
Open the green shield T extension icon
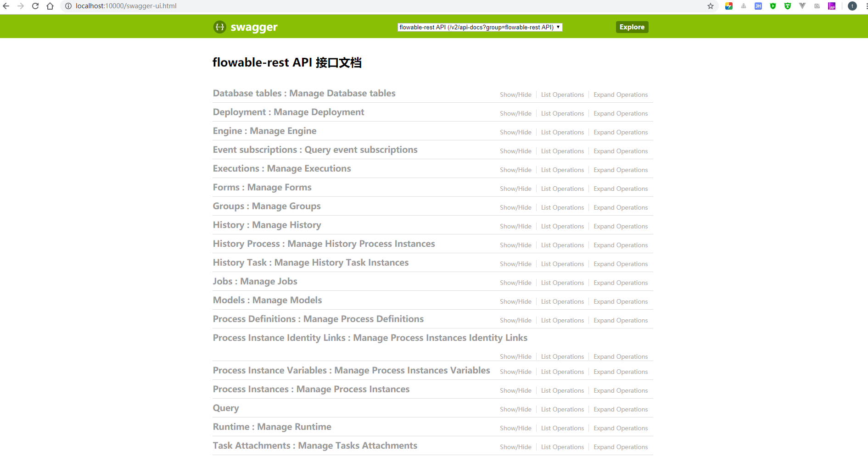(x=788, y=6)
